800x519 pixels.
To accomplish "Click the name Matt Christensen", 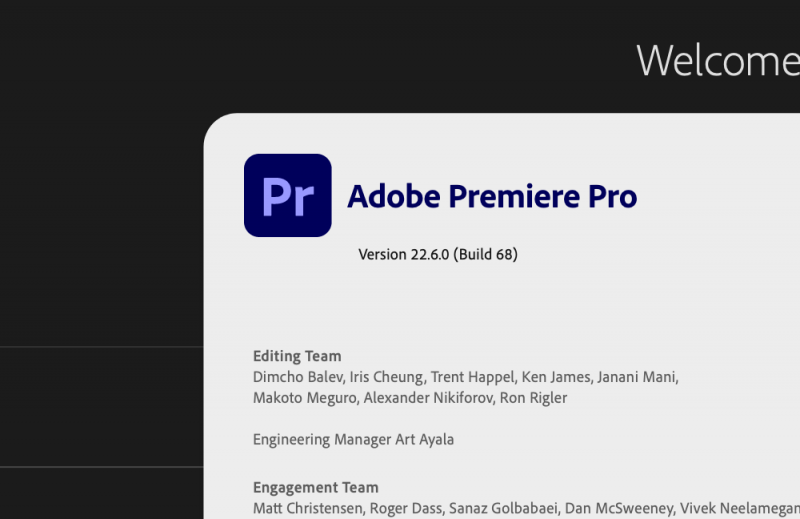I will (x=307, y=508).
